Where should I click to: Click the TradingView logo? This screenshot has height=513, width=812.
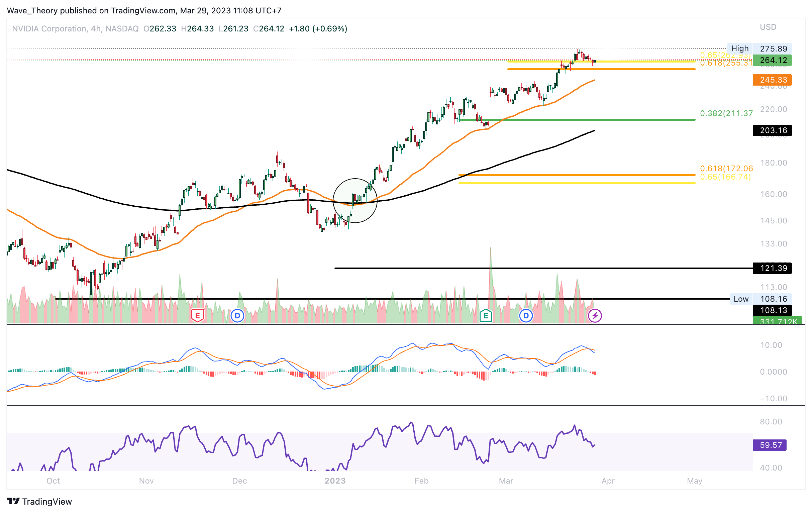coord(39,501)
